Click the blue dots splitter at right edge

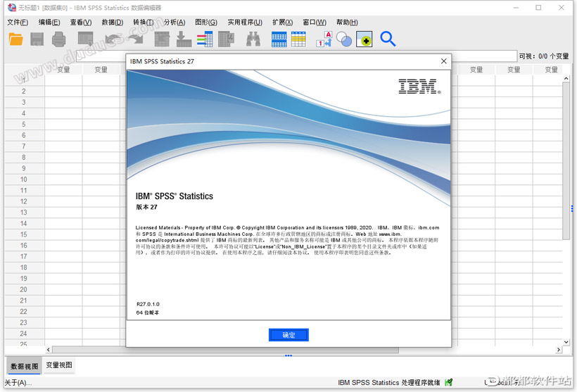click(x=572, y=209)
